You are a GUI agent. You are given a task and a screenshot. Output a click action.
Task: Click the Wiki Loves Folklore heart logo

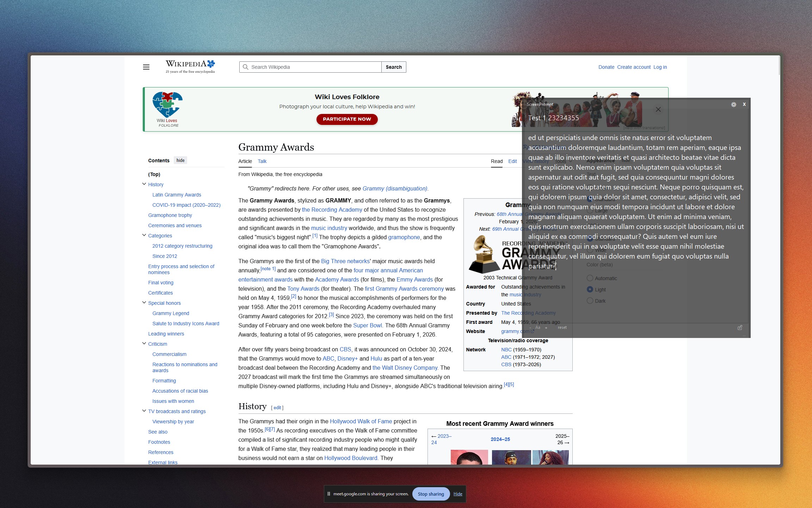[x=167, y=105]
